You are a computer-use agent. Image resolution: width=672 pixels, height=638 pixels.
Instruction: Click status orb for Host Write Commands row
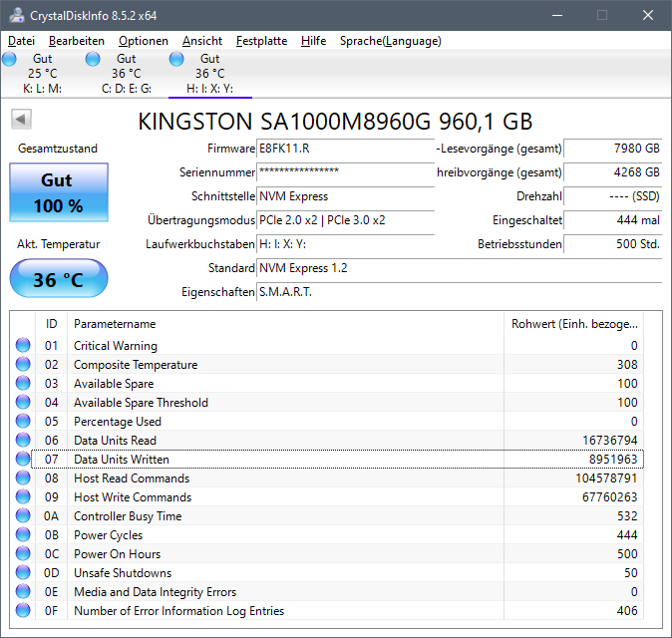23,496
